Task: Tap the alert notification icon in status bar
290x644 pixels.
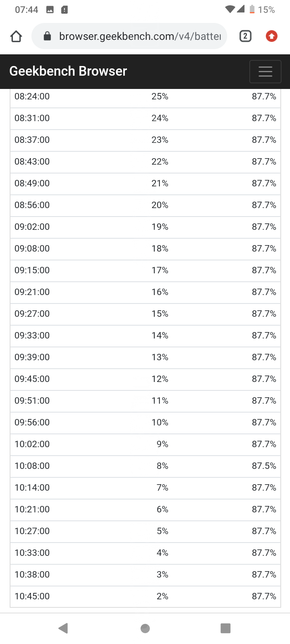Action: [64, 10]
